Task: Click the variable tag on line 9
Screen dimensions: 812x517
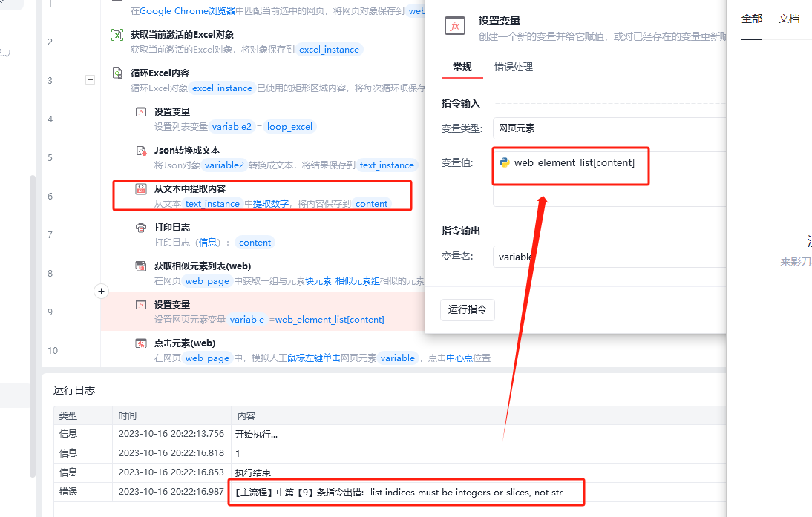Action: coord(246,319)
